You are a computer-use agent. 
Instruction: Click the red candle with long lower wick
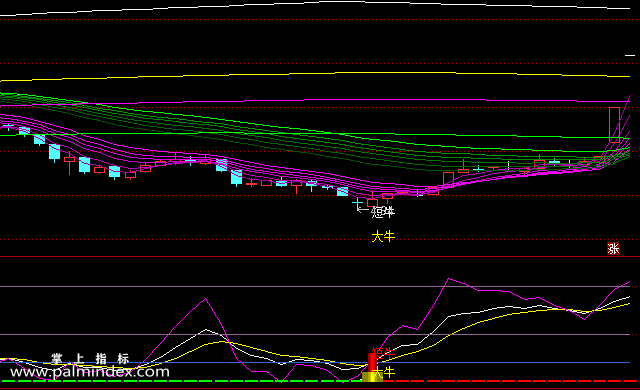pyautogui.click(x=69, y=162)
